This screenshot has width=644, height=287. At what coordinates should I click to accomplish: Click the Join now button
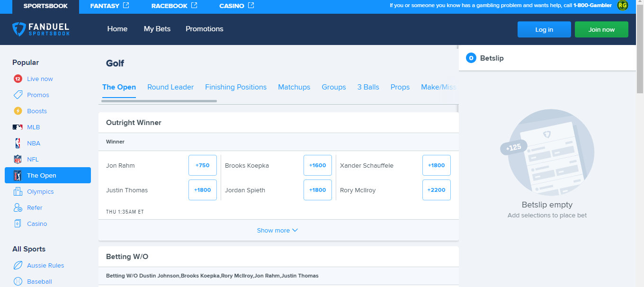click(x=601, y=29)
